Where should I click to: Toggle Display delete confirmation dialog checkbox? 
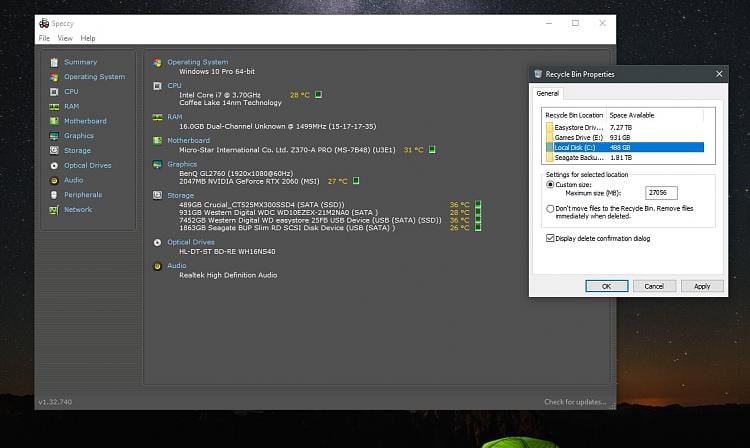(x=550, y=238)
